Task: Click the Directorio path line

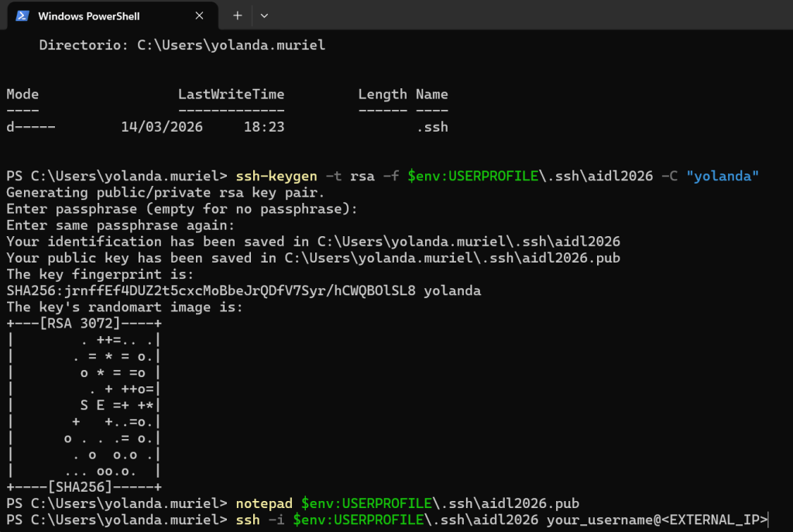Action: click(x=182, y=46)
